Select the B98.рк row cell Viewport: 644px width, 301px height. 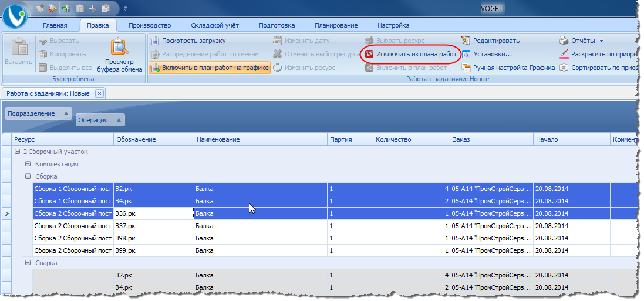point(154,238)
